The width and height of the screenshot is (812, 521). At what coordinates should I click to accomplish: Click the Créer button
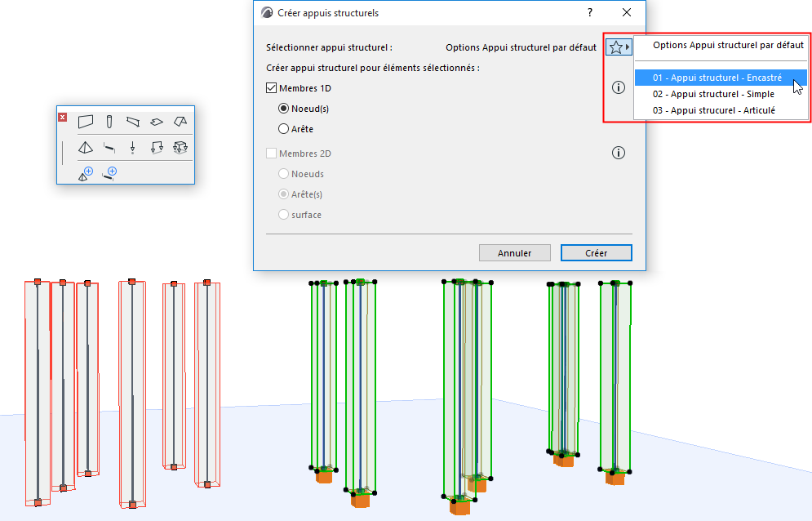pyautogui.click(x=596, y=253)
